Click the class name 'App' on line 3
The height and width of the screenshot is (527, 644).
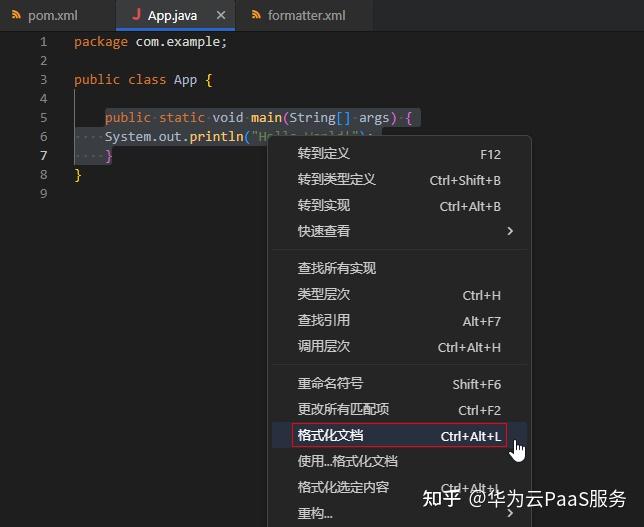point(185,80)
